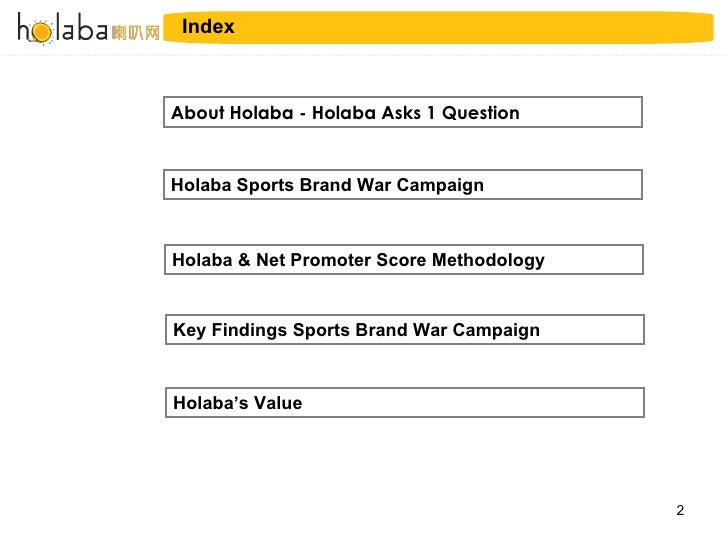This screenshot has width=728, height=546.
Task: Click the dotted divider line under header
Action: pyautogui.click(x=364, y=55)
